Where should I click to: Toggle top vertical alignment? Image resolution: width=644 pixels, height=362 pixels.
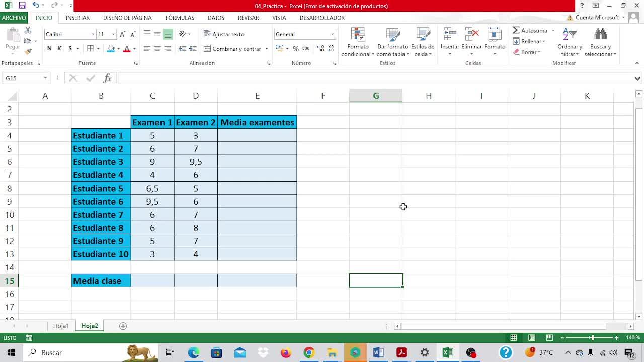click(x=147, y=34)
